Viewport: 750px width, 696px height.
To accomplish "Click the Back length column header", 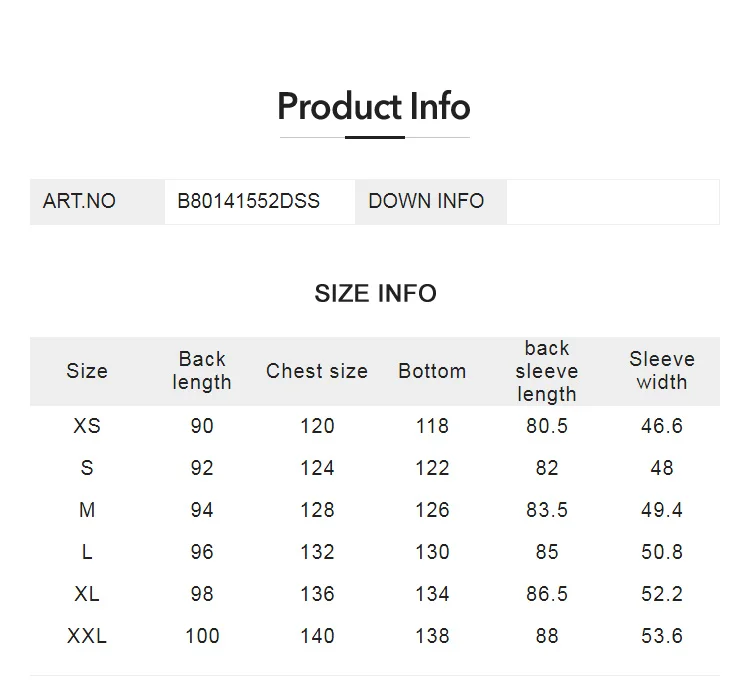I will (202, 371).
